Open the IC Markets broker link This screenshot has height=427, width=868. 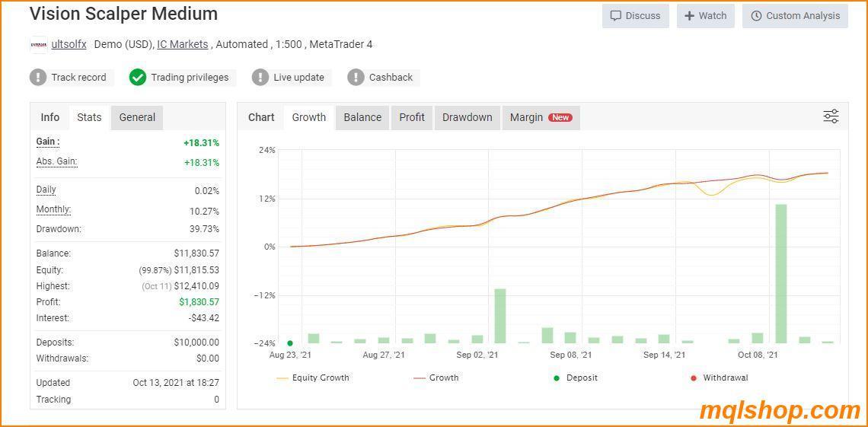point(183,44)
